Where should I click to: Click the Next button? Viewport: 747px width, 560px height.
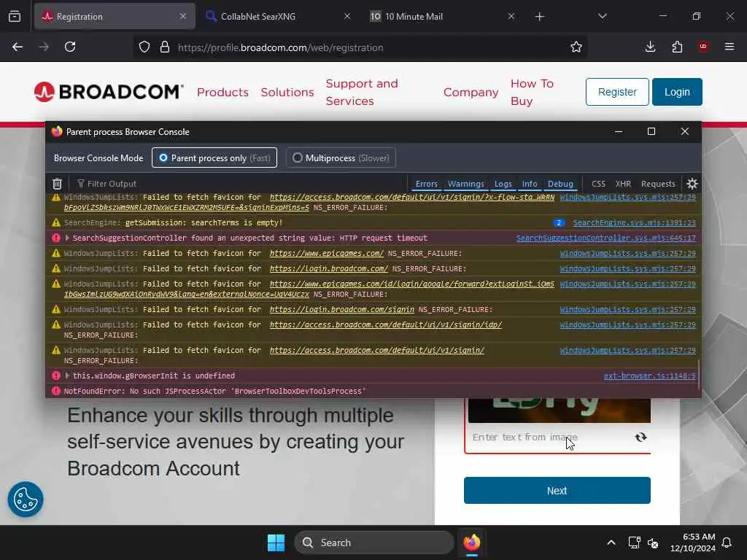(x=557, y=490)
